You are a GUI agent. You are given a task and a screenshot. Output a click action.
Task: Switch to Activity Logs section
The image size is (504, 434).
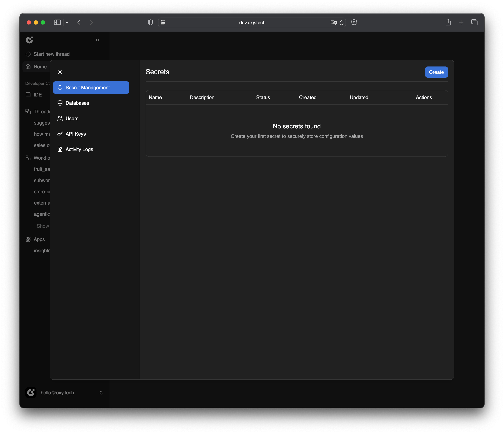[79, 149]
